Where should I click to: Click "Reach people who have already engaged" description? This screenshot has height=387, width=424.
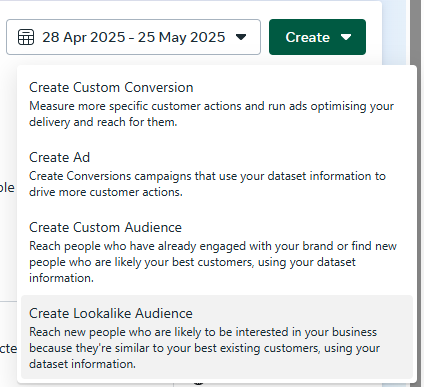[x=213, y=262]
